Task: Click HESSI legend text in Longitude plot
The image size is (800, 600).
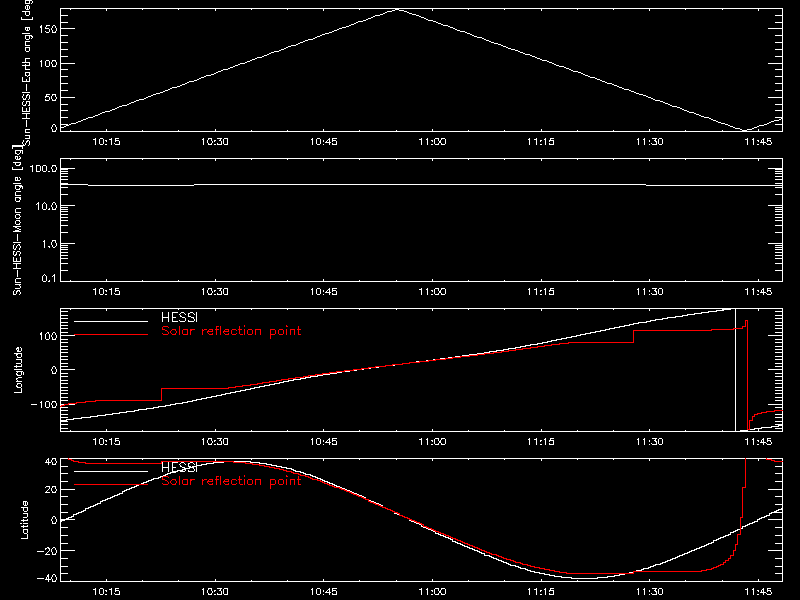Action: 179,317
